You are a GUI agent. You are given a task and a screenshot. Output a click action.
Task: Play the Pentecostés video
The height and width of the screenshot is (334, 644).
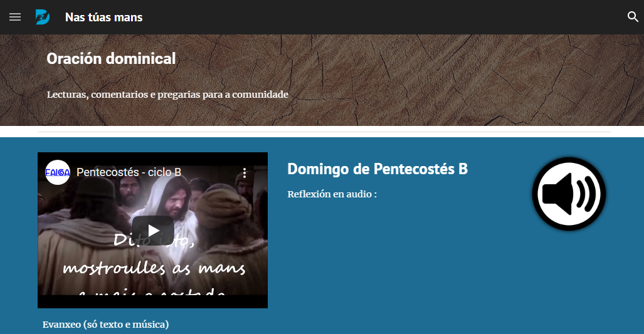153,230
